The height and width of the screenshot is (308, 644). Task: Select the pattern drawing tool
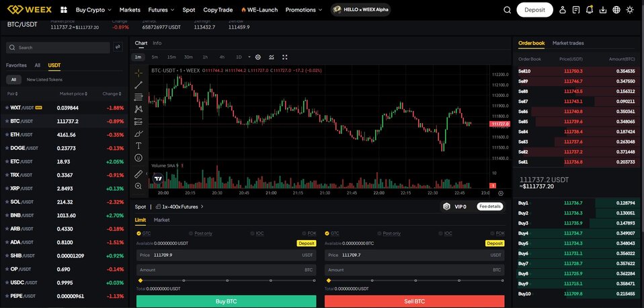(x=139, y=109)
